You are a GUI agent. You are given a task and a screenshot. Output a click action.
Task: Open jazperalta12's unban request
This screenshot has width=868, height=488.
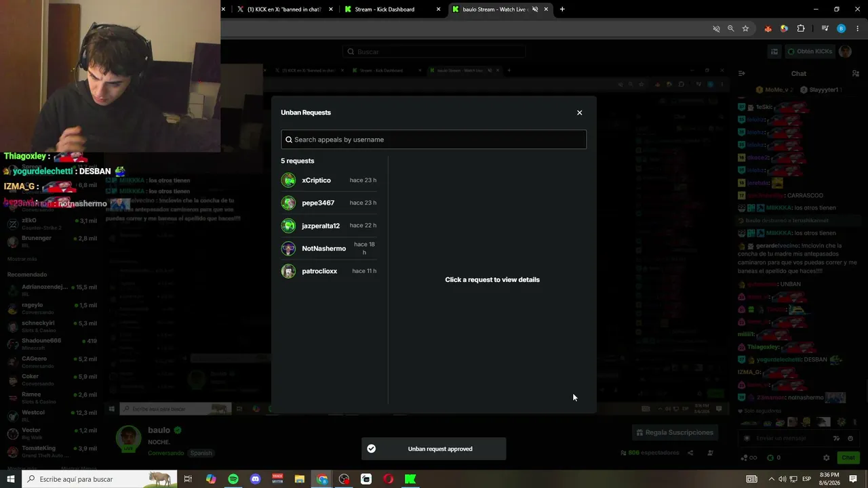(330, 226)
